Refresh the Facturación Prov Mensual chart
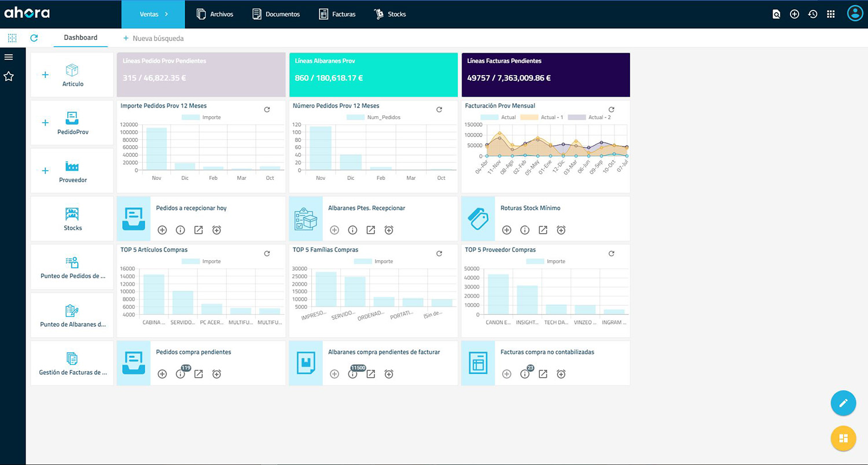 [611, 109]
